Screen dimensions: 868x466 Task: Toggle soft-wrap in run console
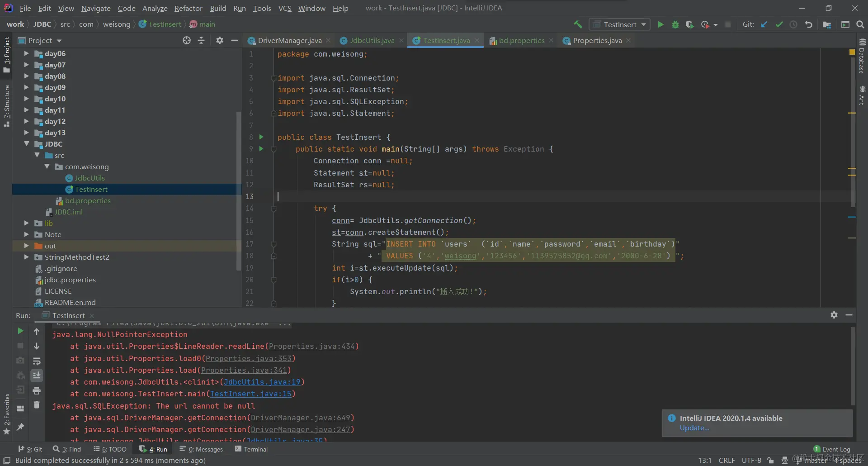[37, 361]
